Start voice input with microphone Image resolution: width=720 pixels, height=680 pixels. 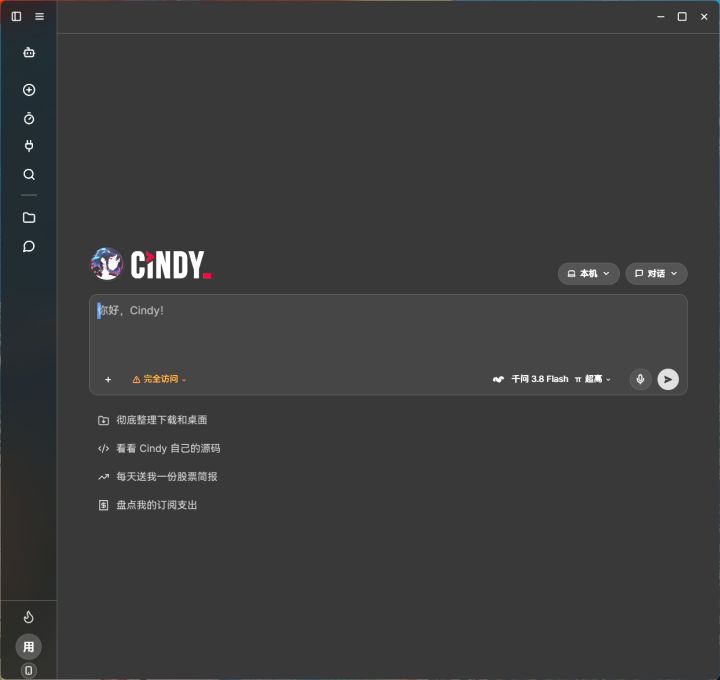640,379
